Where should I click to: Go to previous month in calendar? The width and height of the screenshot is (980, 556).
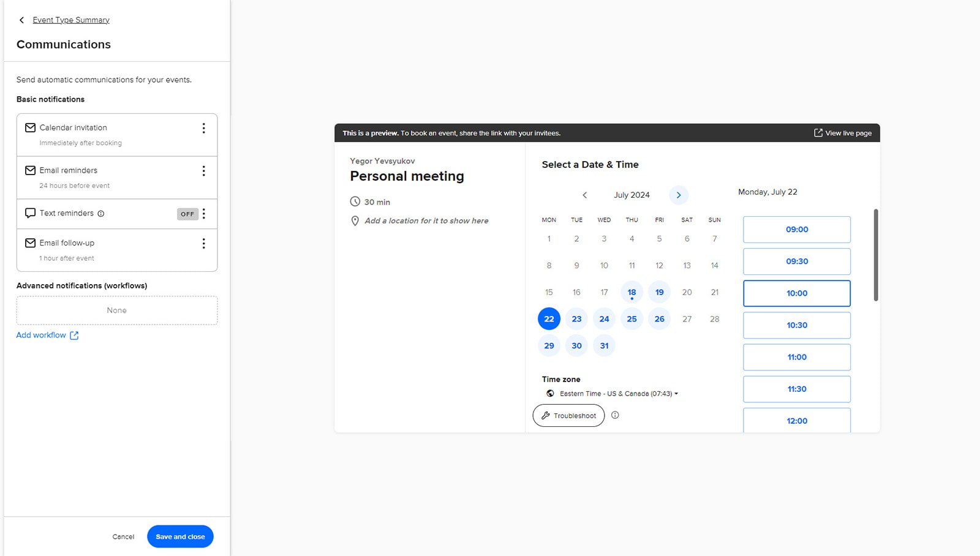click(584, 195)
